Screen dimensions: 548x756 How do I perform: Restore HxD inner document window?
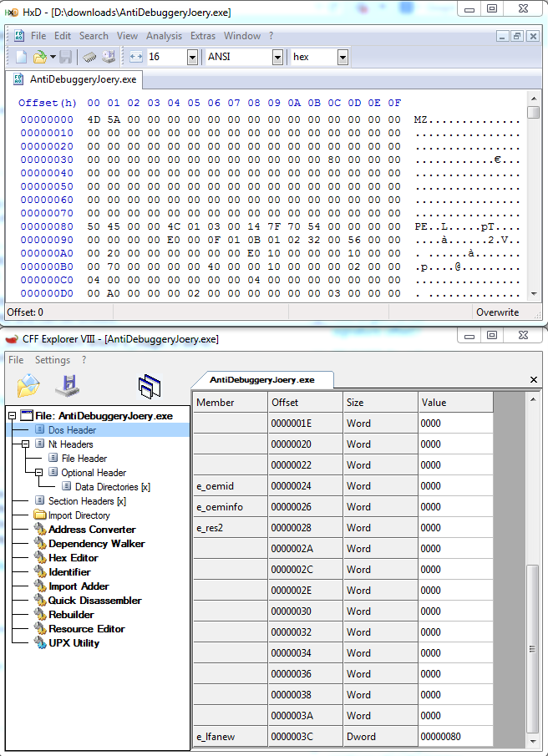518,36
